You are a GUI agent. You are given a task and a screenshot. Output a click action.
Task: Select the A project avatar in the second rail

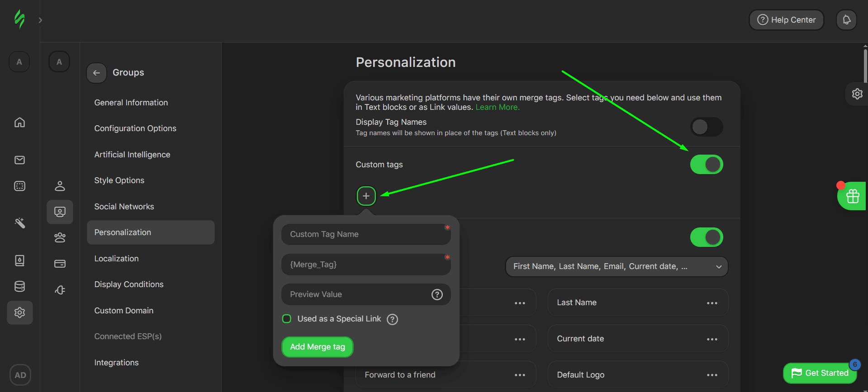tap(59, 62)
